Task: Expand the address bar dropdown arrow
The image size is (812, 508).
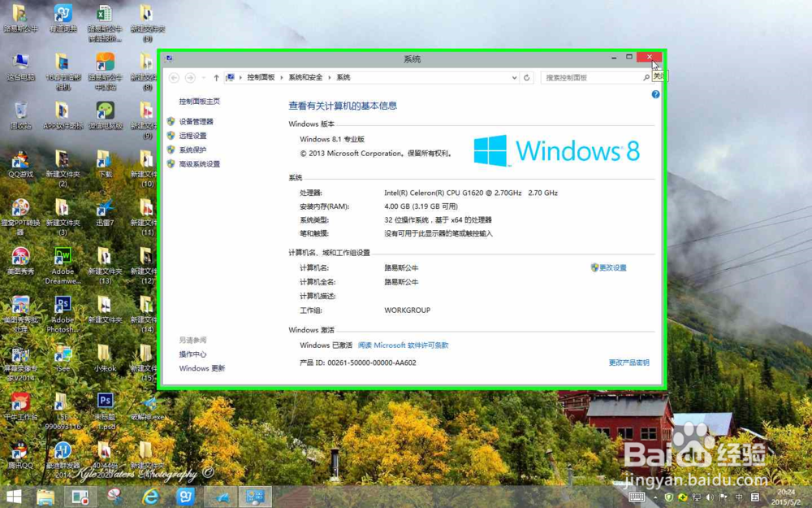Action: (512, 77)
